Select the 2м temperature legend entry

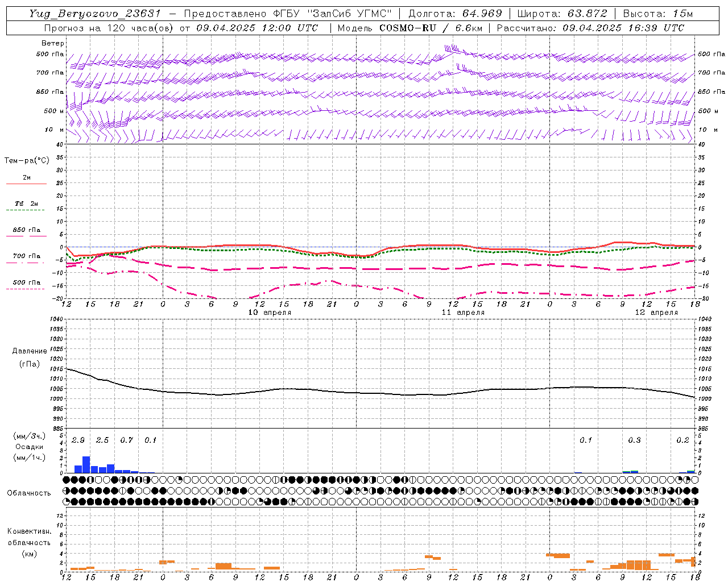coord(27,178)
